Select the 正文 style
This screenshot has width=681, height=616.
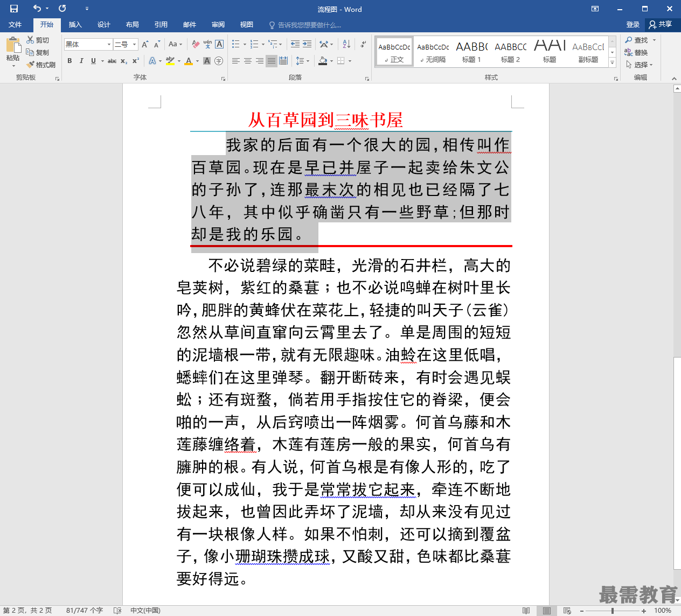click(x=394, y=52)
